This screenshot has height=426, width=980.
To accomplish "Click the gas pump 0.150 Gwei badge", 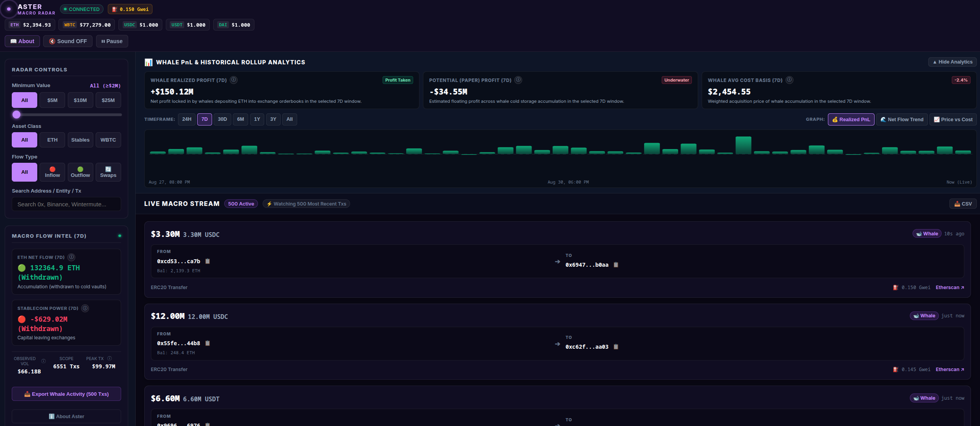I will (x=130, y=9).
